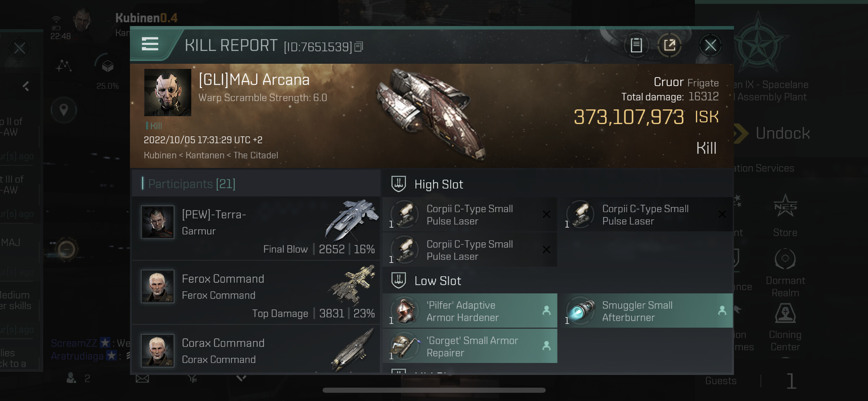Tap the Smuggler Small Afterburner item
Screen dimensions: 868x401
pyautogui.click(x=646, y=311)
